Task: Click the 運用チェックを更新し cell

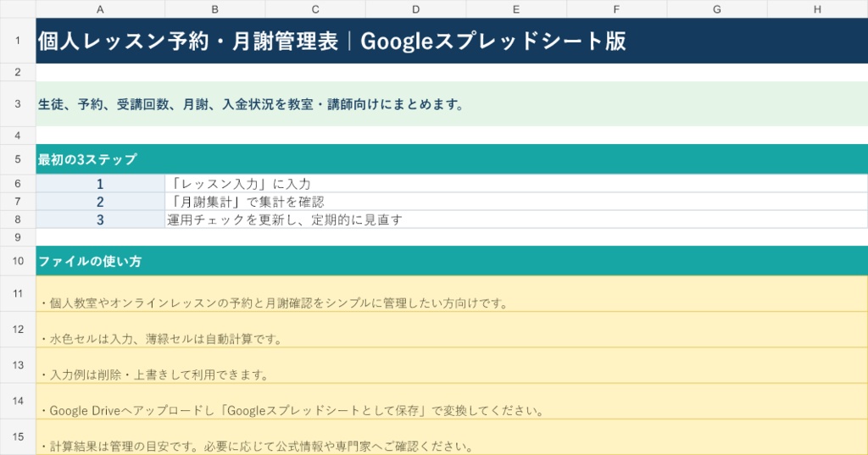Action: [516, 219]
